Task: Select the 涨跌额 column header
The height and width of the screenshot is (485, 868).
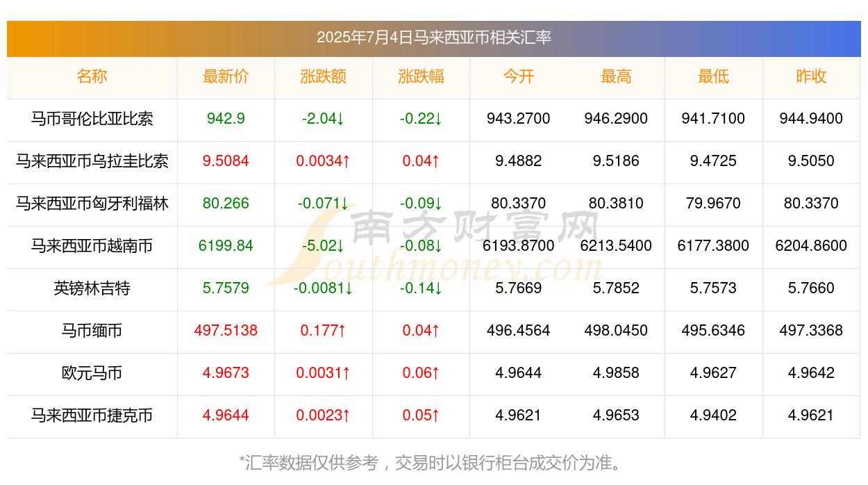Action: pyautogui.click(x=324, y=76)
